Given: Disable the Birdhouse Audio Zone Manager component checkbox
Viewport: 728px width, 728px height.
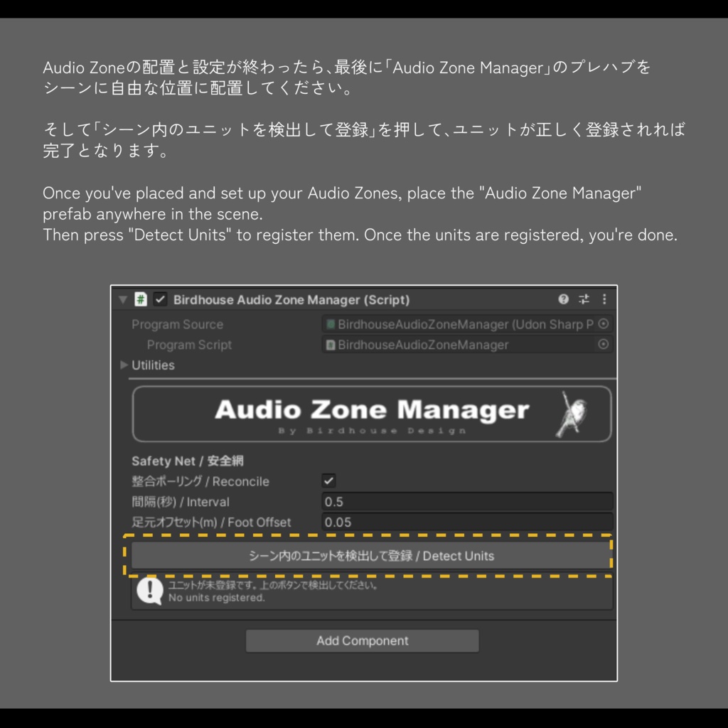Looking at the screenshot, I should (x=160, y=299).
